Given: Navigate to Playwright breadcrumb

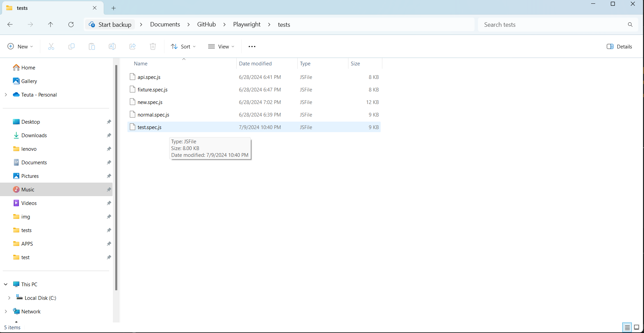Looking at the screenshot, I should pos(247,24).
